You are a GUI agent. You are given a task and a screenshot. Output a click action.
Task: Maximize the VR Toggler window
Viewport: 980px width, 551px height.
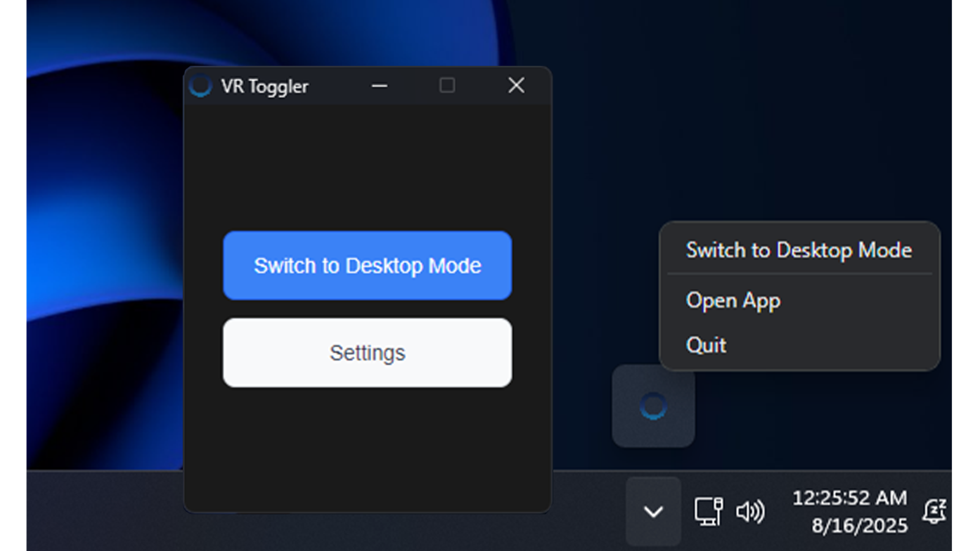[x=447, y=86]
